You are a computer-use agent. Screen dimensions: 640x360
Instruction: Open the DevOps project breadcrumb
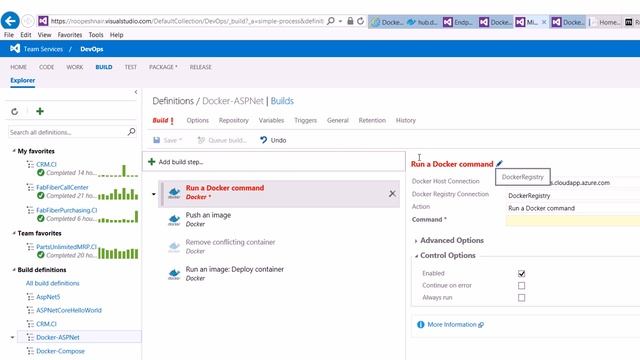pyautogui.click(x=92, y=49)
